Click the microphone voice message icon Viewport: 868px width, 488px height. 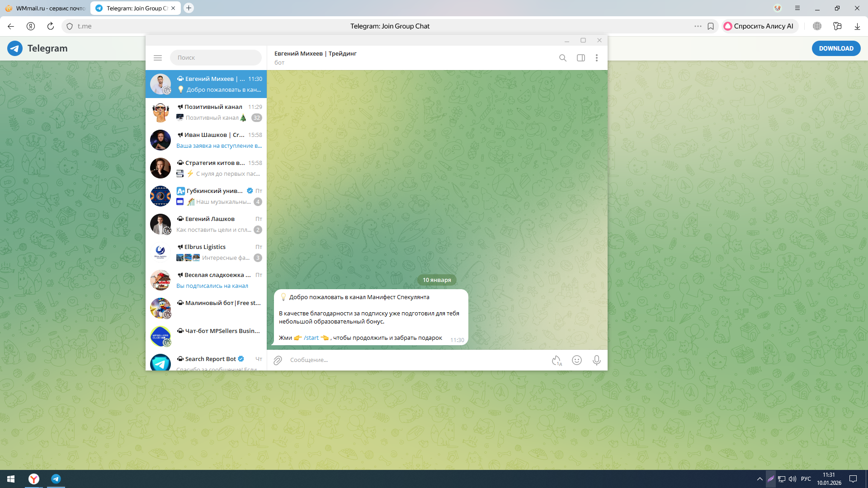point(597,360)
